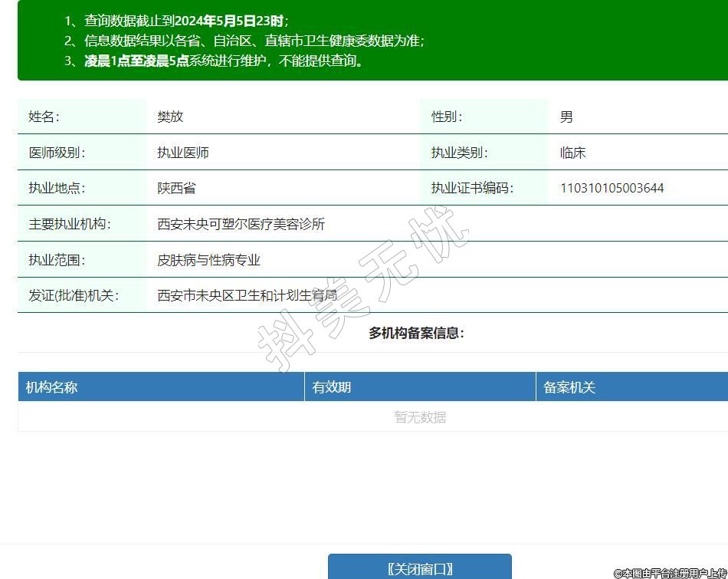Screen dimensions: 728x579
Task: Click the 有效期 column header
Action: tap(332, 387)
